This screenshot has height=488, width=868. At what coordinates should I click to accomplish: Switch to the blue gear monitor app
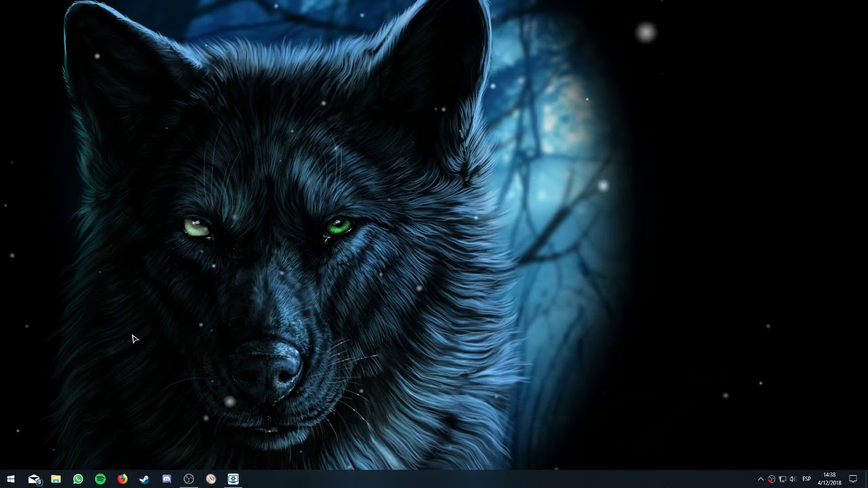[233, 479]
